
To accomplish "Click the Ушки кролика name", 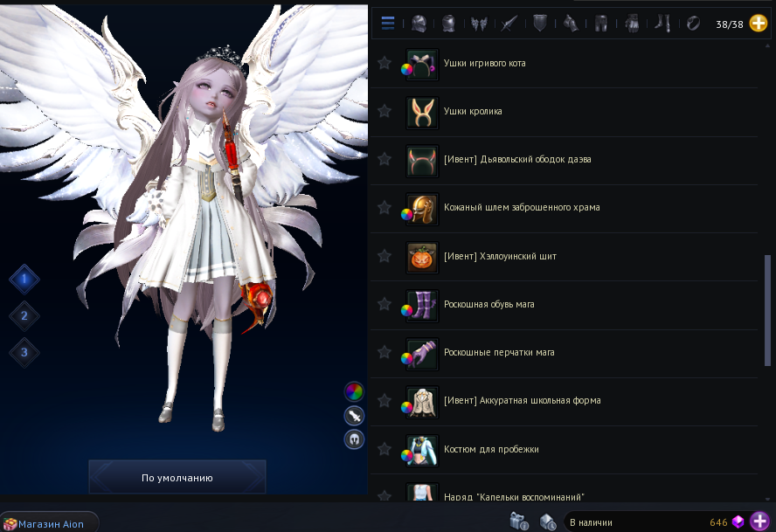I will point(473,111).
